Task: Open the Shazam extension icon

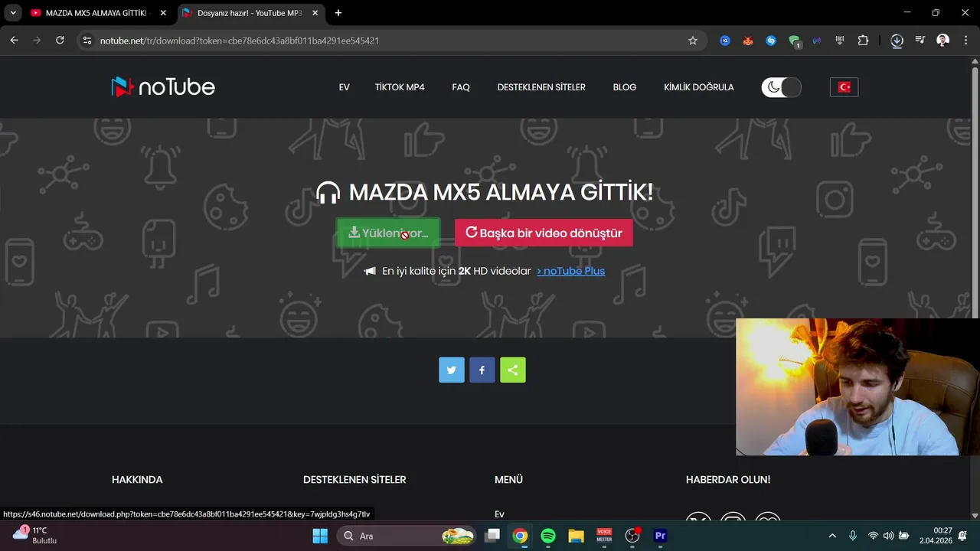Action: click(x=771, y=41)
